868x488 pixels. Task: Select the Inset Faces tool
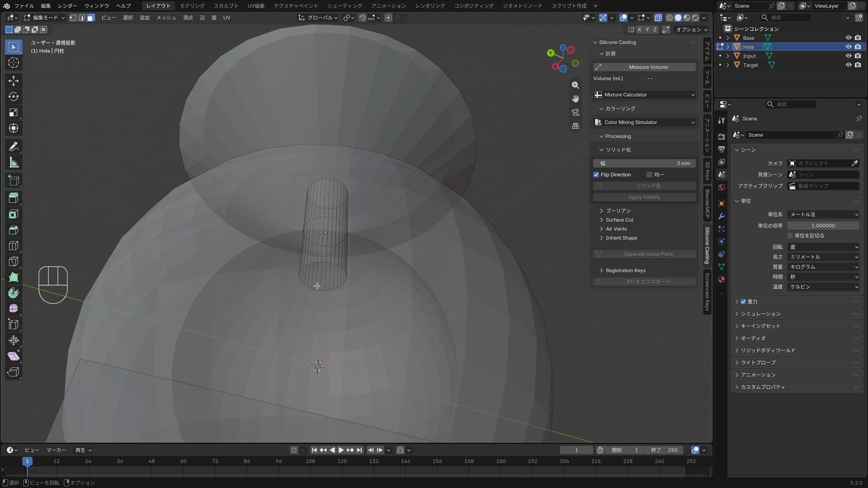tap(14, 214)
